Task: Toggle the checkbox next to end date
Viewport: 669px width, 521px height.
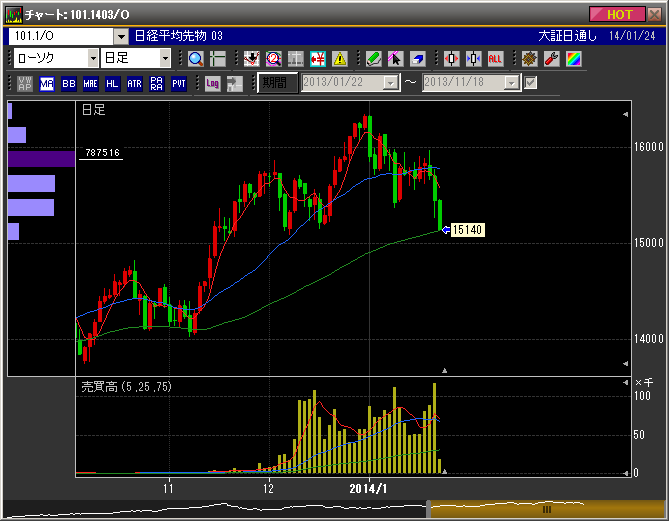Action: tap(531, 83)
